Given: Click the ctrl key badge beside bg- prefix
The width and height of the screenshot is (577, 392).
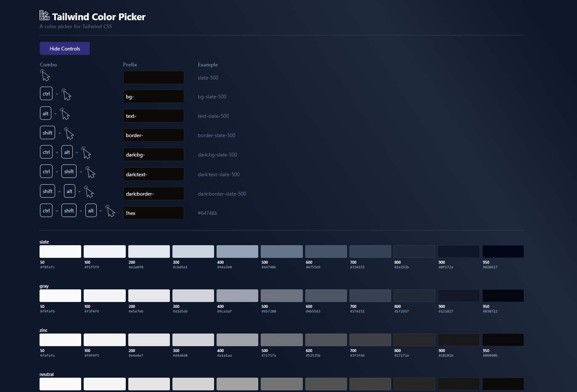Looking at the screenshot, I should coord(46,93).
